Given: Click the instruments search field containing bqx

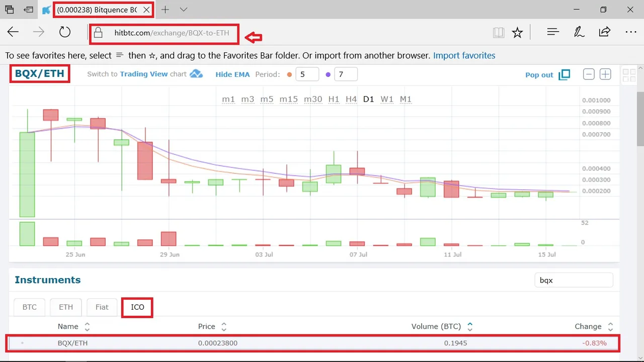Looking at the screenshot, I should tap(574, 280).
